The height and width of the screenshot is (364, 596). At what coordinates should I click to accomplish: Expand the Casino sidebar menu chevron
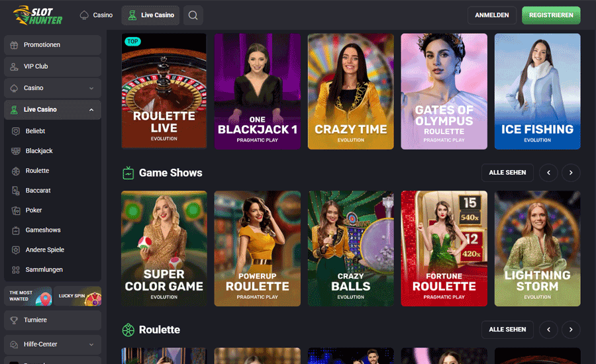(91, 88)
